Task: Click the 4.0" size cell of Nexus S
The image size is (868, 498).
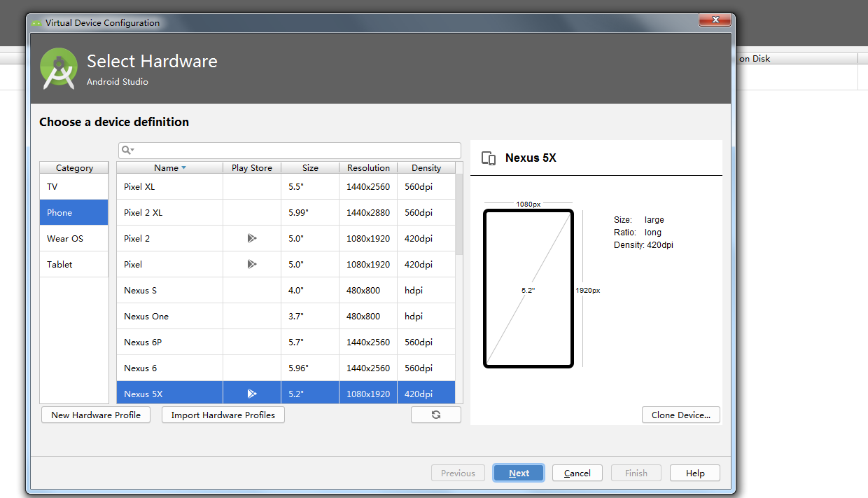Action: tap(310, 290)
